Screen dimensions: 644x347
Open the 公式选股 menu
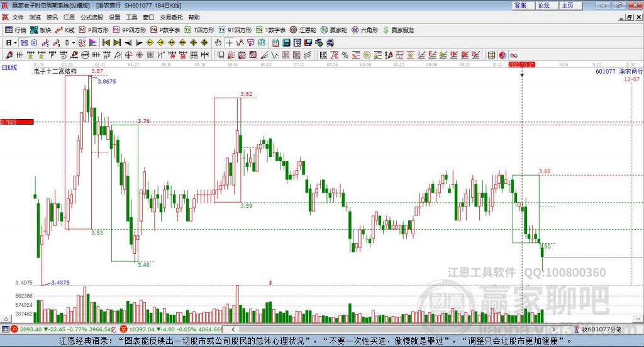[x=91, y=18]
